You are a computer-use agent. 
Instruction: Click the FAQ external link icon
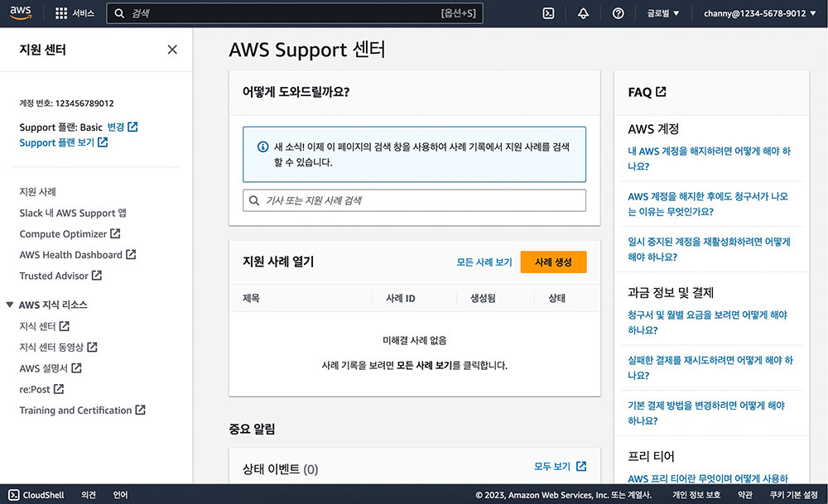[x=661, y=92]
